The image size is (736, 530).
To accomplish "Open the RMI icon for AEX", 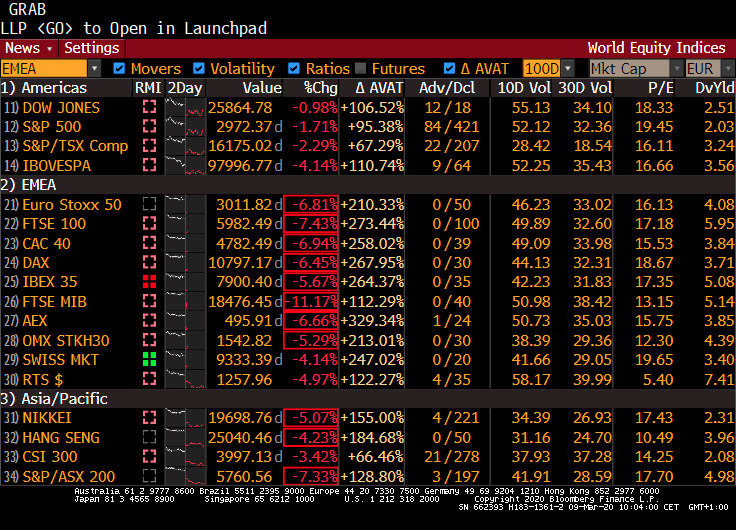I will (x=149, y=321).
